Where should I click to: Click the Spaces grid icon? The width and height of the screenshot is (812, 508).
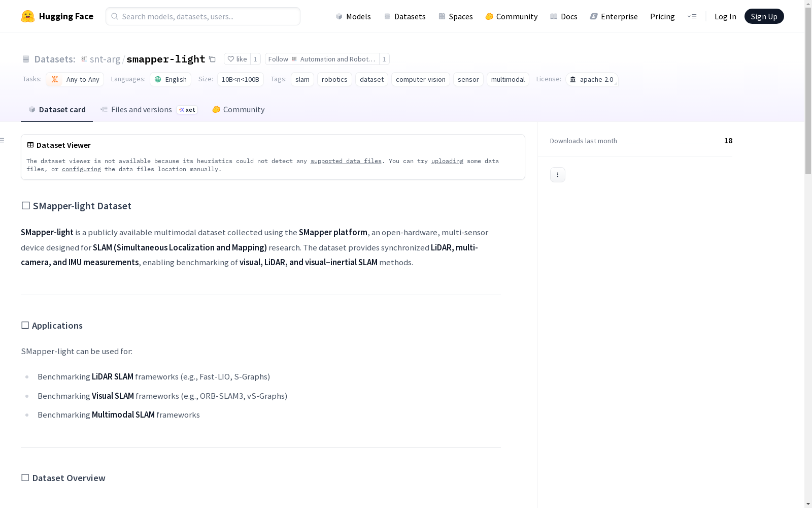pos(442,16)
